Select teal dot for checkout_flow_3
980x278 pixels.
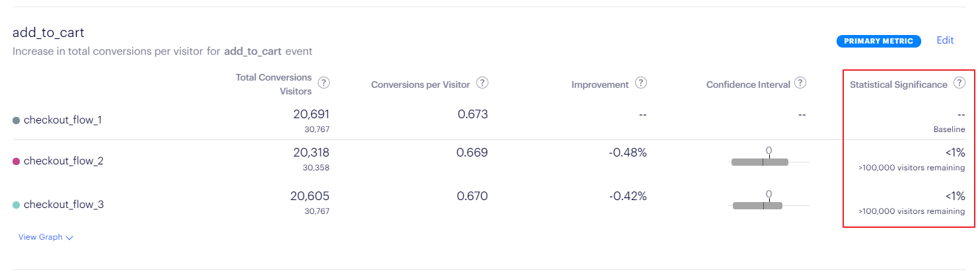(17, 205)
